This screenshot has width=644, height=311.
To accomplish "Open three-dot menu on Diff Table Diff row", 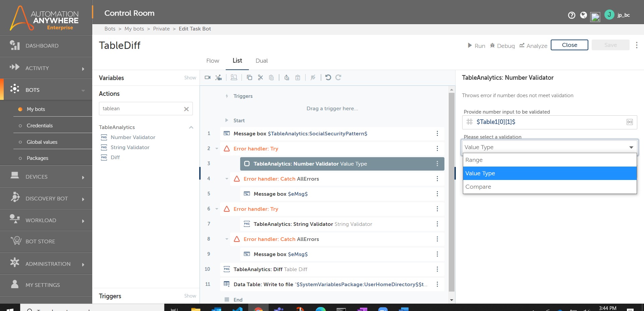I will pos(437,269).
